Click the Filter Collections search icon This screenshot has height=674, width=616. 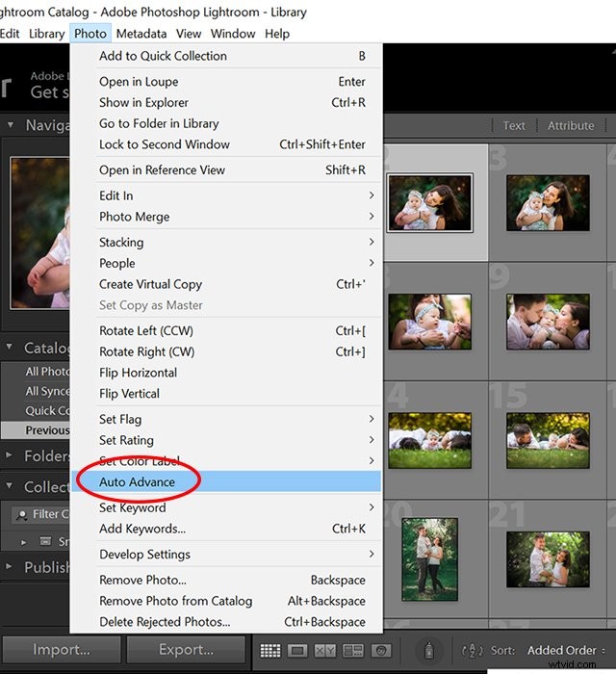21,514
